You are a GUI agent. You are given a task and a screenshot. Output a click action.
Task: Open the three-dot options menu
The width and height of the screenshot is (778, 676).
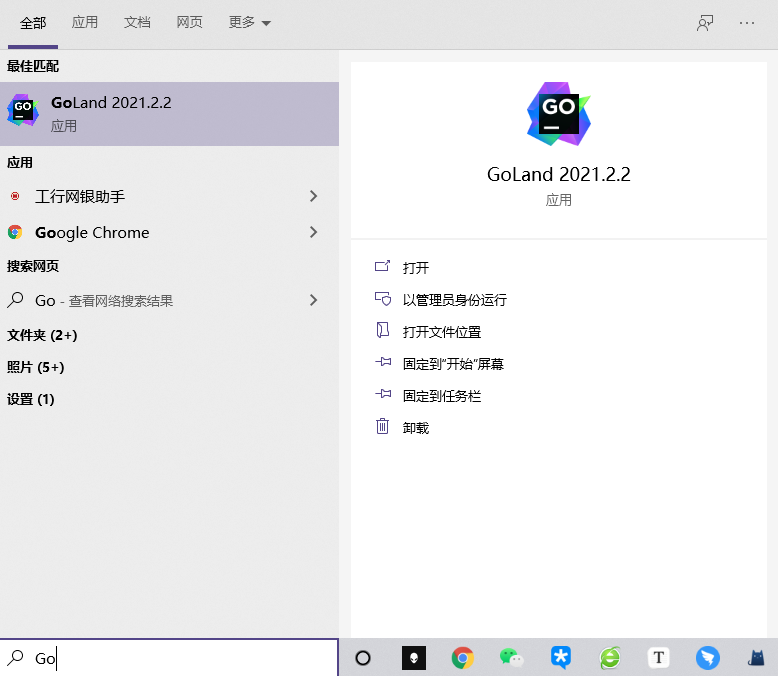[747, 23]
